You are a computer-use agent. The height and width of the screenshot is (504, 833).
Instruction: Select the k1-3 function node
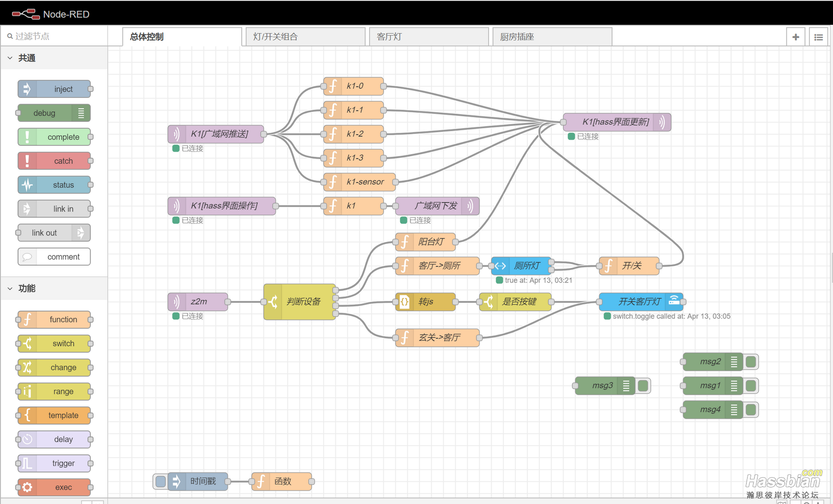point(354,158)
